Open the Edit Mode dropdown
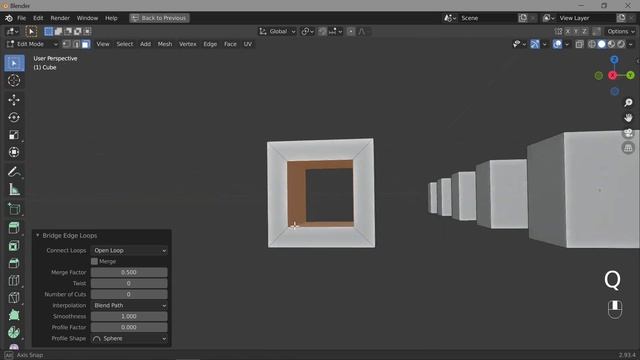The image size is (640, 360). 32,44
